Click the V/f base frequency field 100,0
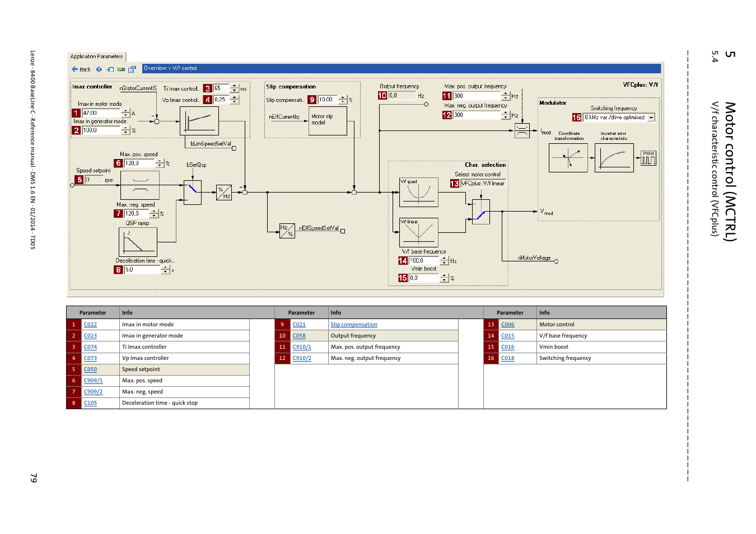 tap(424, 261)
